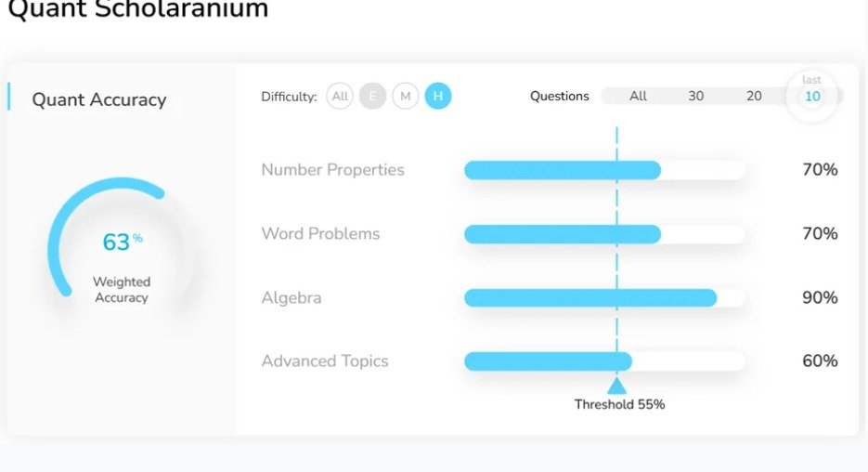This screenshot has width=868, height=472.
Task: Click the Algebra 90% score value
Action: point(820,298)
